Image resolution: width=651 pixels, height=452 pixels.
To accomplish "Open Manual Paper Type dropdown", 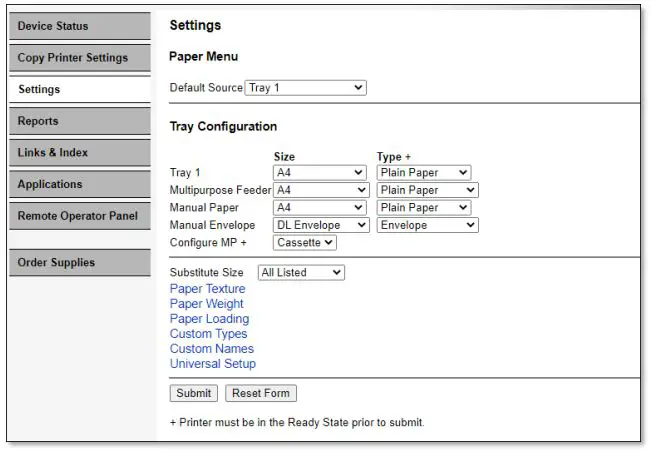I will tap(424, 208).
